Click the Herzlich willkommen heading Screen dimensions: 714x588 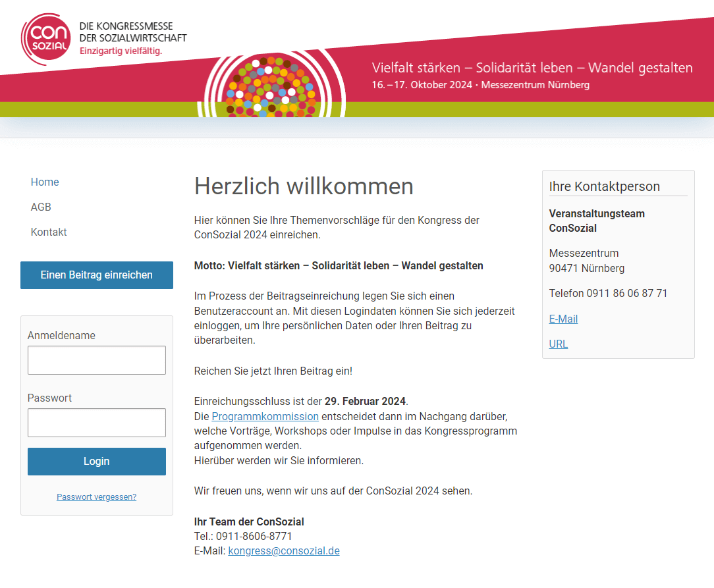[304, 186]
